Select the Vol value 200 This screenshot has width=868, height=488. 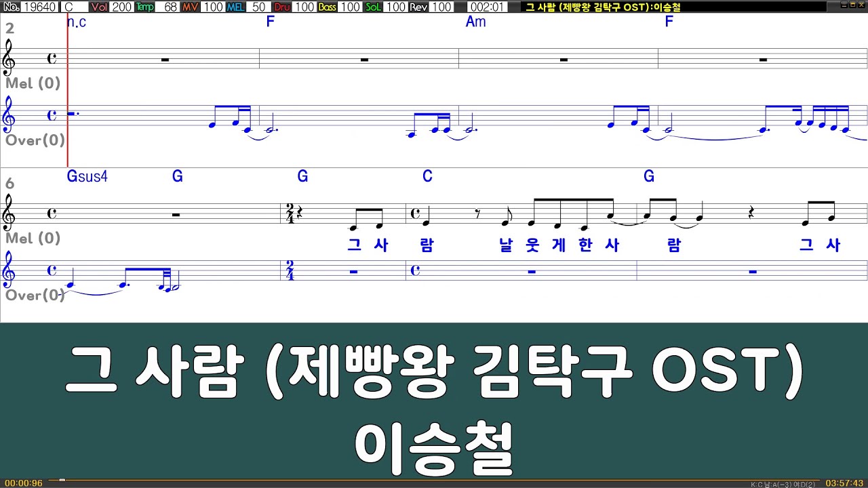pyautogui.click(x=121, y=7)
